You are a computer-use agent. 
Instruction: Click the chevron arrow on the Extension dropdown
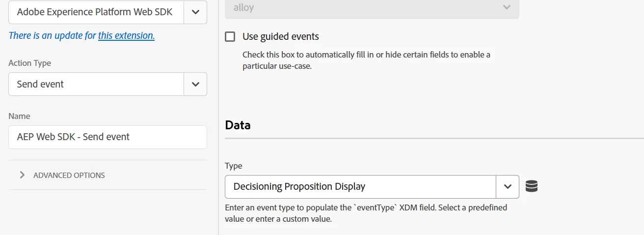195,12
